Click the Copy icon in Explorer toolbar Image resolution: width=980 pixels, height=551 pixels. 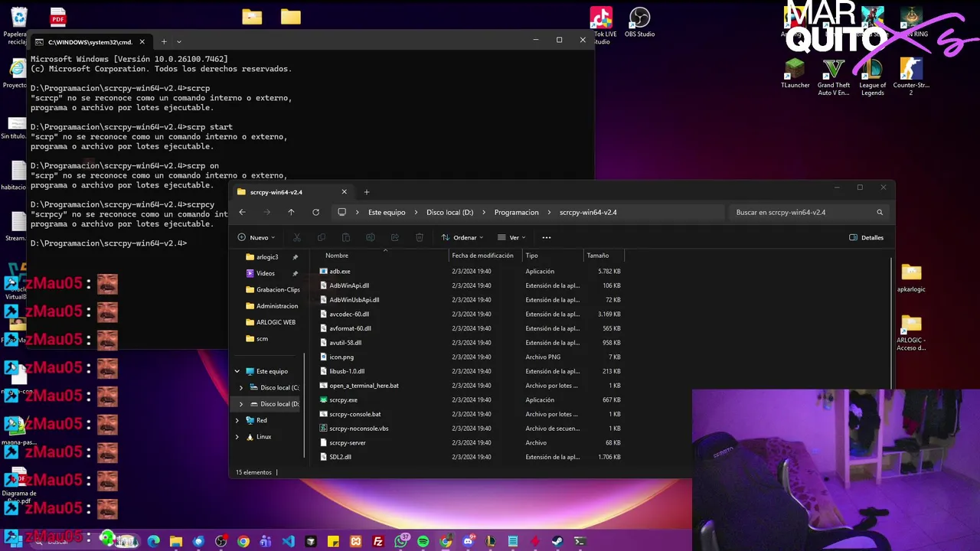(x=322, y=237)
